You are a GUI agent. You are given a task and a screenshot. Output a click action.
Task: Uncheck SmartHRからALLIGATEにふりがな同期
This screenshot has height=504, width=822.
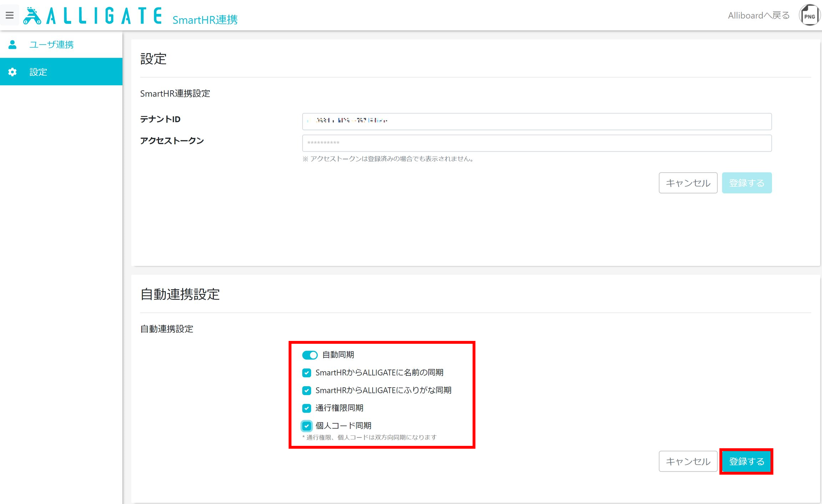[307, 390]
